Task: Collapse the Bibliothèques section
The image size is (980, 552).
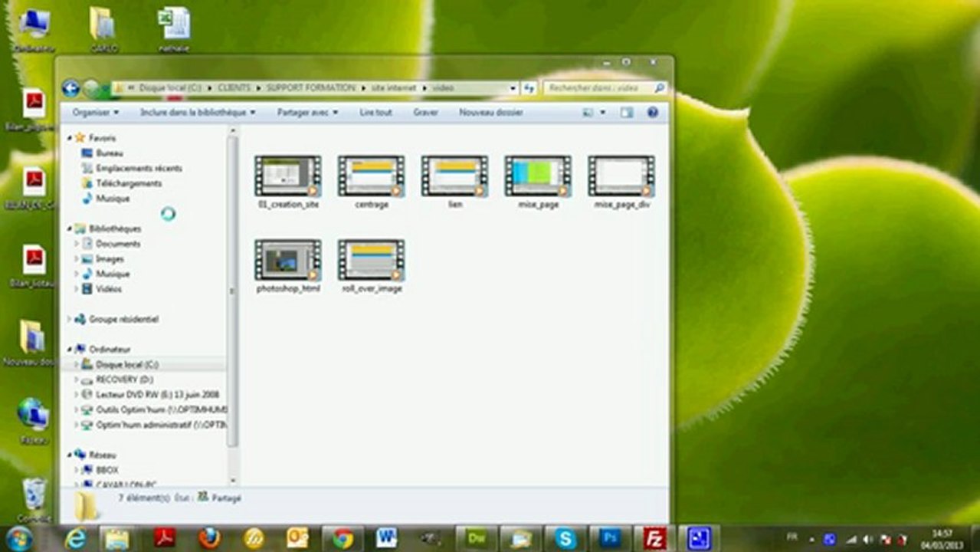Action: click(x=70, y=229)
